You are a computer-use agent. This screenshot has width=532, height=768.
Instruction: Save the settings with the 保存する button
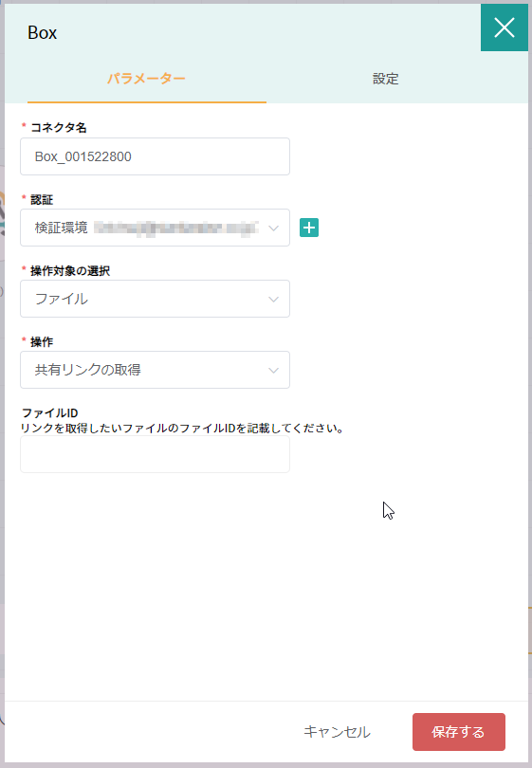click(459, 732)
